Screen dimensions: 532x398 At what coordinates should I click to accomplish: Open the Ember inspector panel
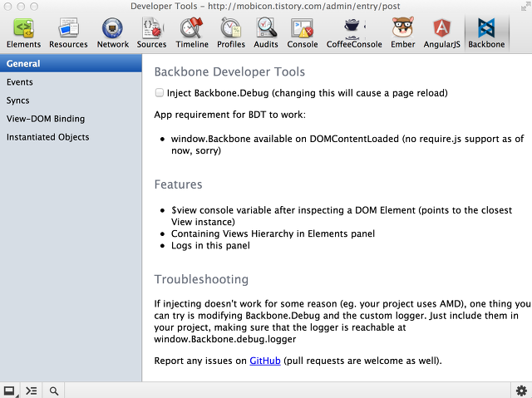click(x=402, y=33)
